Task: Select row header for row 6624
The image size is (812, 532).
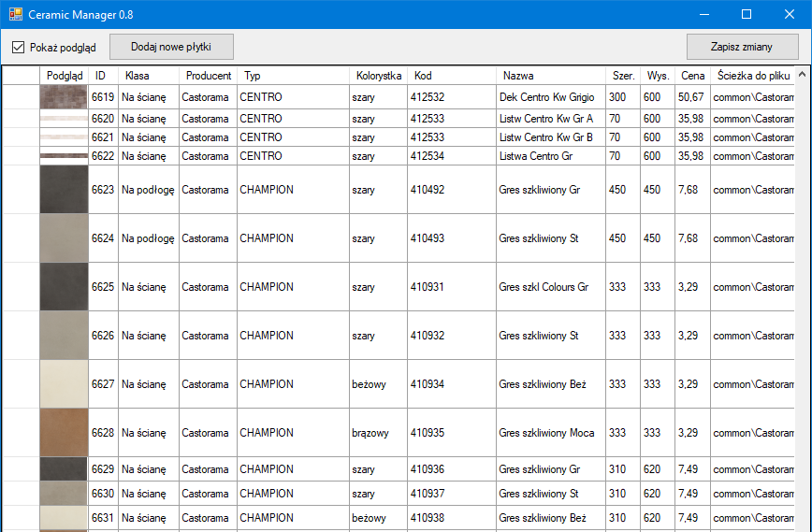Action: tap(21, 238)
